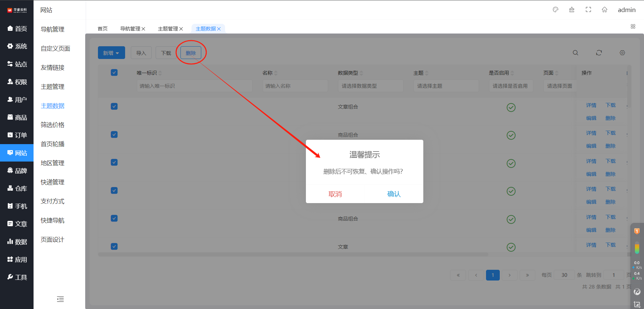Toggle fullscreen mode icon
644x309 pixels.
tap(588, 10)
